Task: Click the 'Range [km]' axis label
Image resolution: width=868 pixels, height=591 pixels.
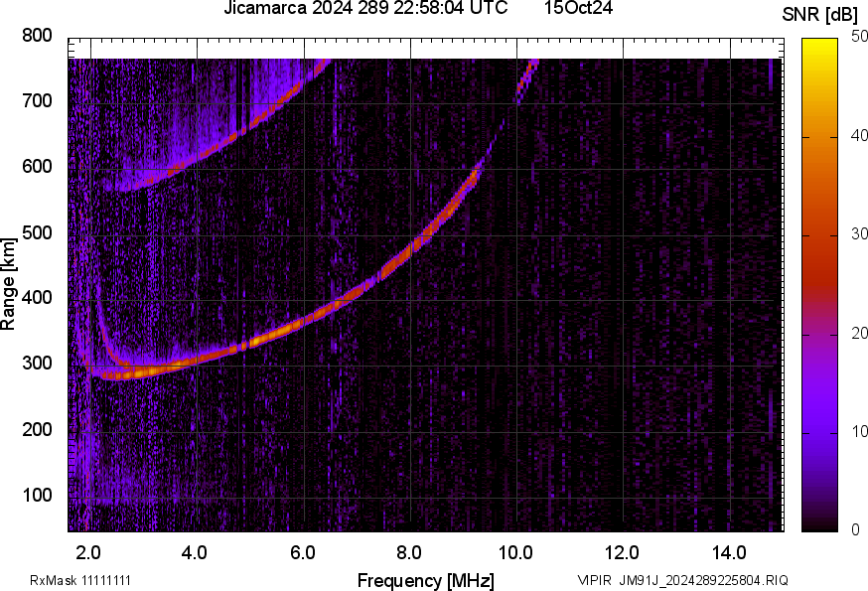Action: [8, 285]
